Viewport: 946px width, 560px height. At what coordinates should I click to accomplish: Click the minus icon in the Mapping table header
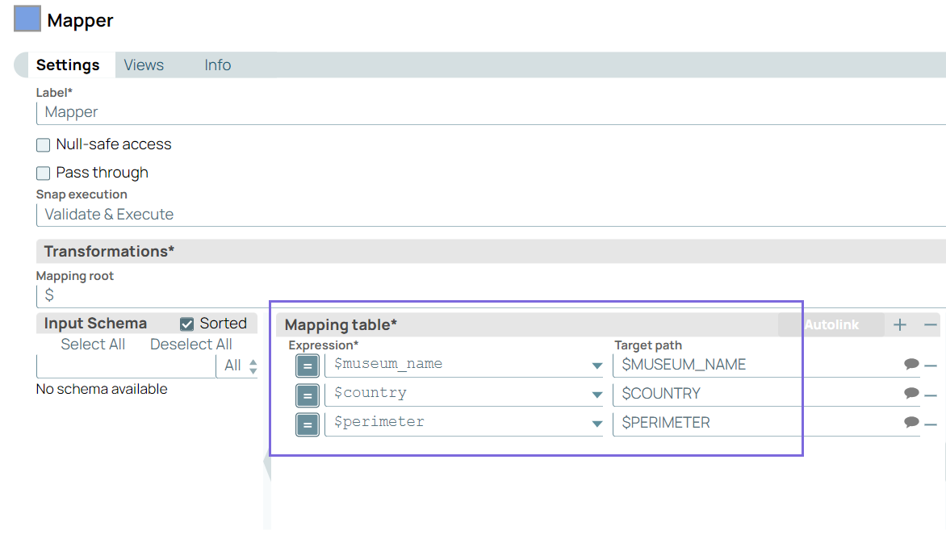[x=931, y=324]
